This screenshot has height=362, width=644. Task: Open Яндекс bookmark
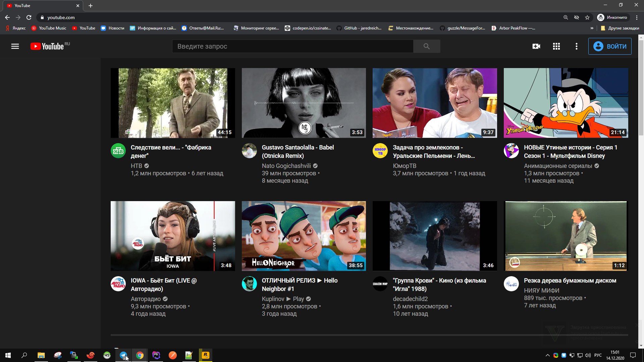[x=16, y=28]
